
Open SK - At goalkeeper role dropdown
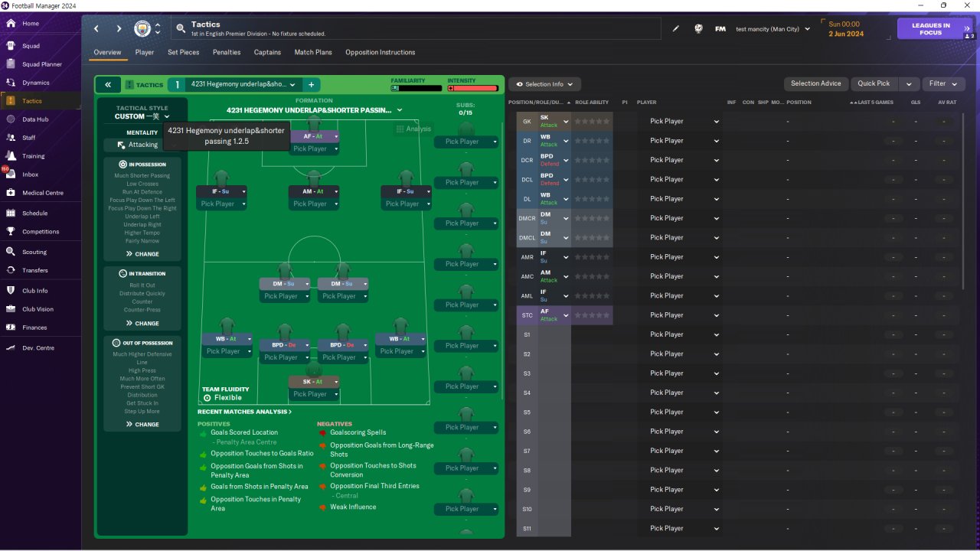pyautogui.click(x=336, y=382)
